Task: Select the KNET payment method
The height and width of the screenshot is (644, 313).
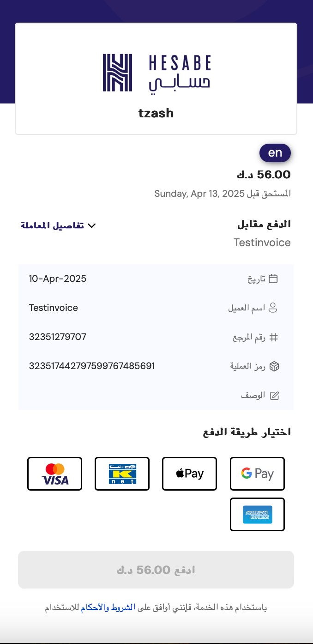Action: coord(122,474)
